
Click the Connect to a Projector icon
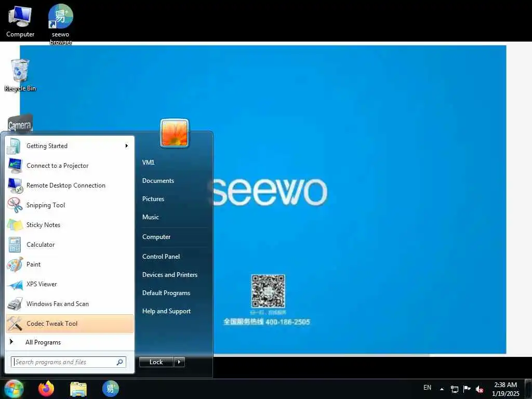(15, 166)
